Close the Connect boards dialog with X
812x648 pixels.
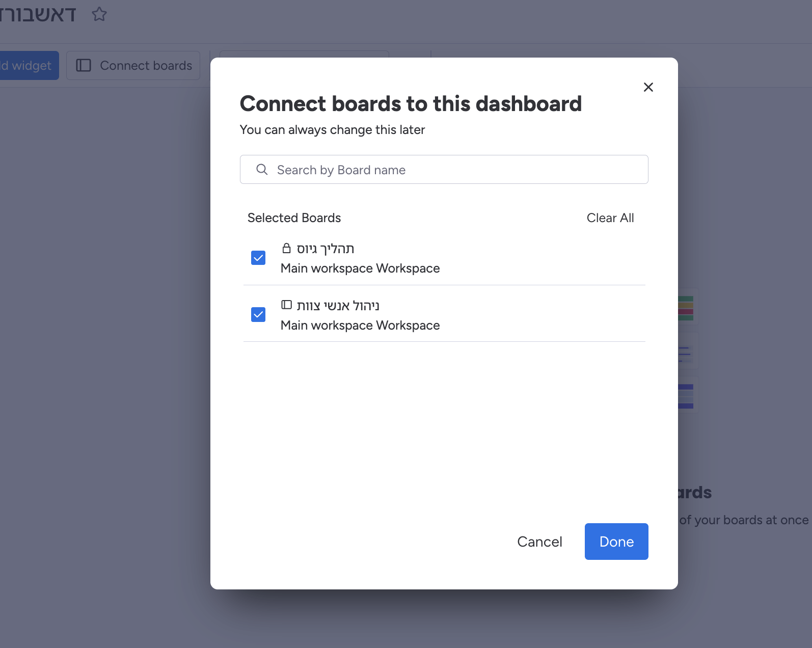click(648, 87)
